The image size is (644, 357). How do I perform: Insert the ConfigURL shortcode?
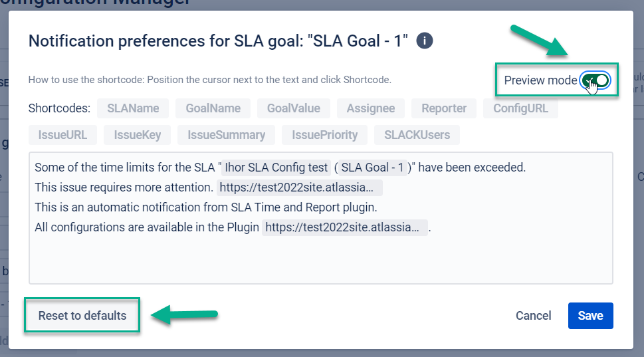520,108
